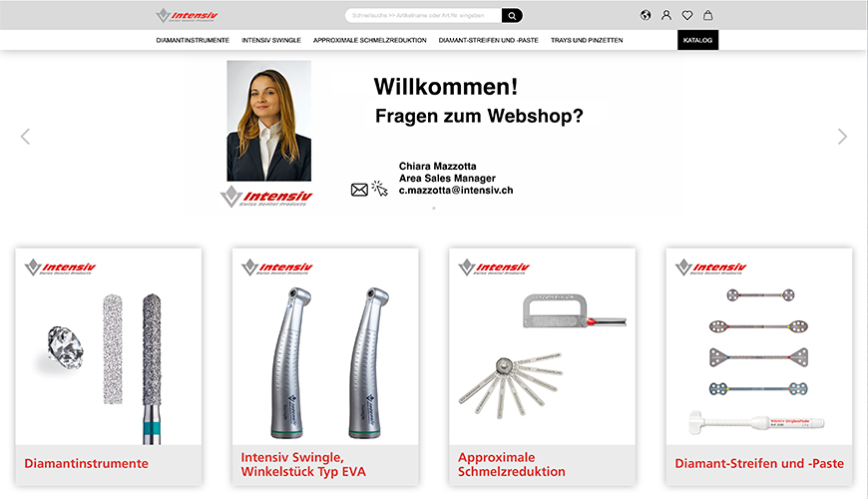Open the user account icon

point(666,16)
